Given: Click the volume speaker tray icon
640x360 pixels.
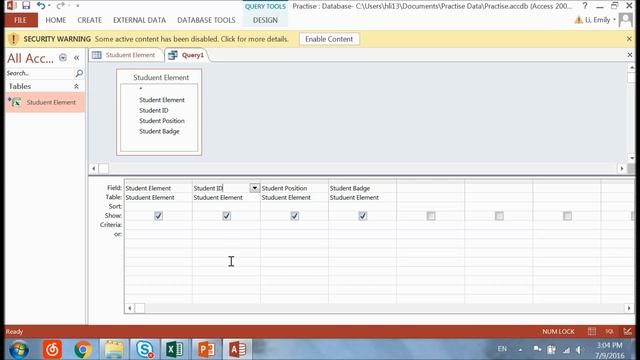Looking at the screenshot, I should click(579, 350).
